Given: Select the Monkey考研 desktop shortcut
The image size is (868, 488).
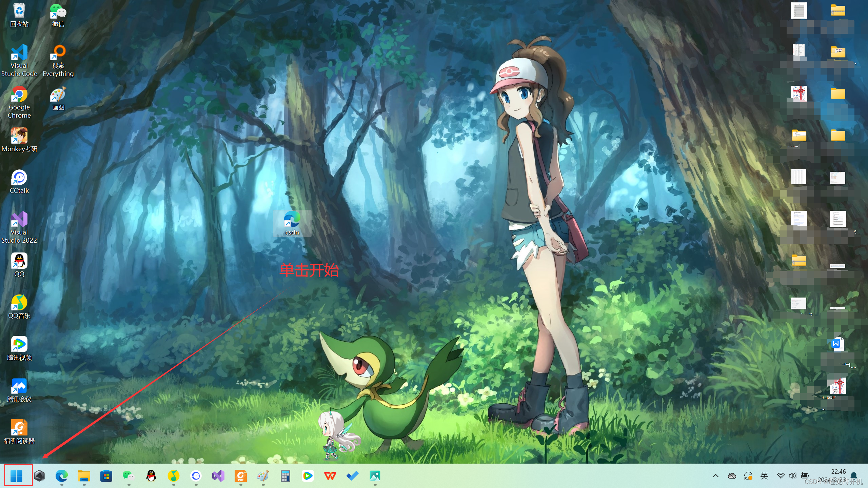Looking at the screenshot, I should point(19,140).
